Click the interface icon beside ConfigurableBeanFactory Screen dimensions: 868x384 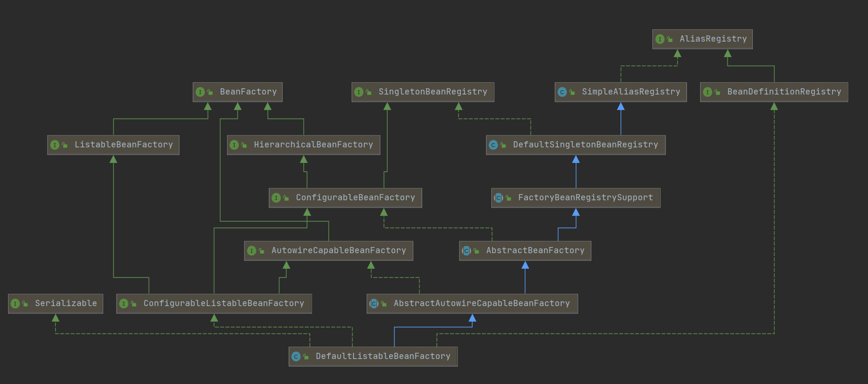(276, 198)
